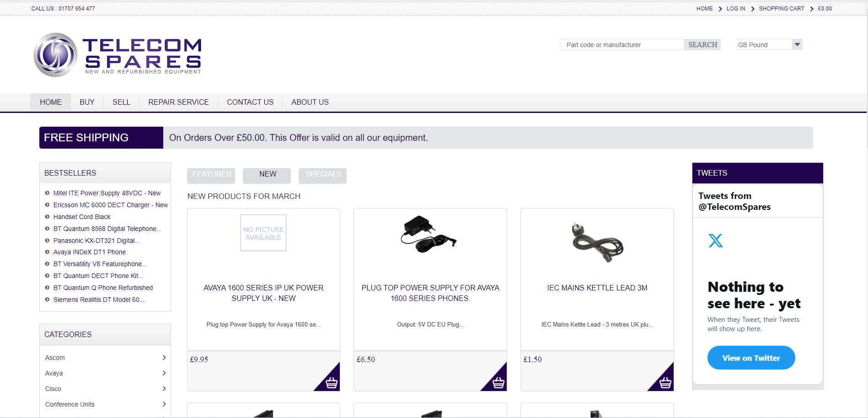Screen dimensions: 868x418
Task: Switch to the FEATURED tab
Action: [211, 175]
